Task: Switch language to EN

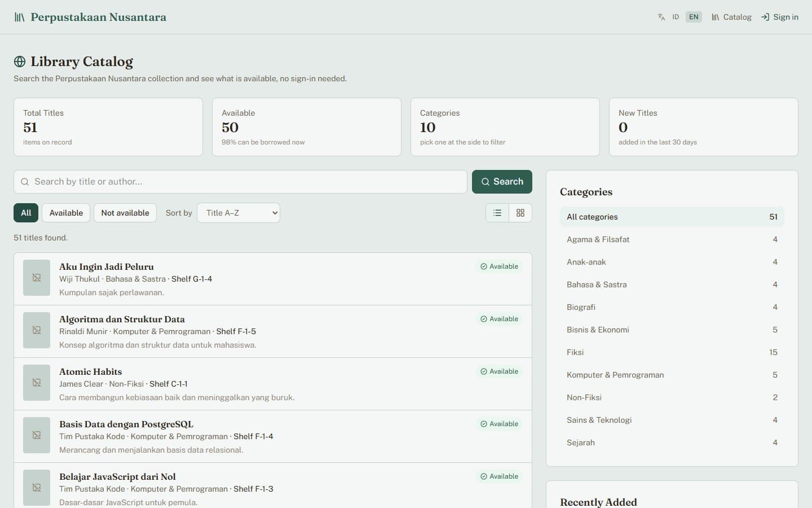Action: 694,17
